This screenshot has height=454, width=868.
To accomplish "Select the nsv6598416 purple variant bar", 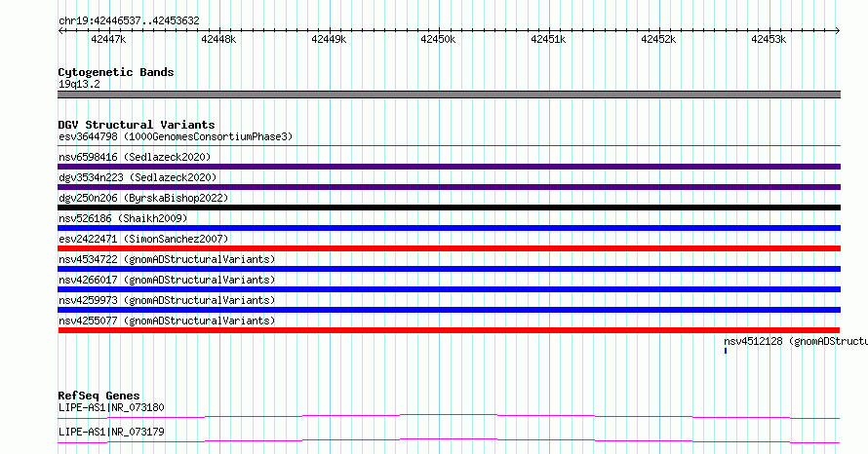I will point(449,167).
